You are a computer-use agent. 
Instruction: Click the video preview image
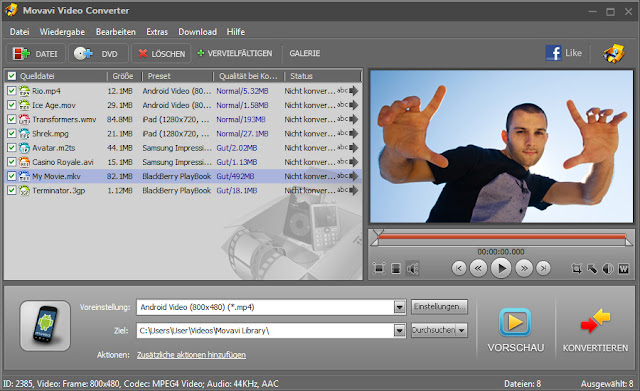[x=501, y=147]
